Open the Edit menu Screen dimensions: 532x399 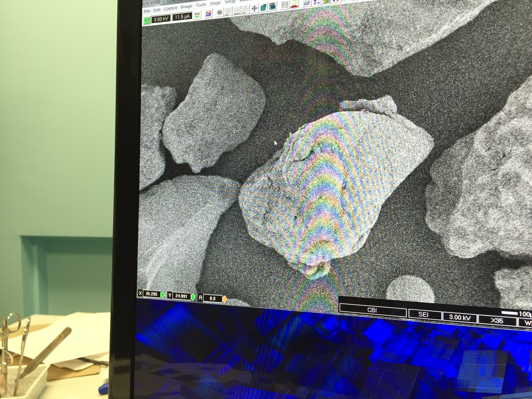(x=157, y=10)
